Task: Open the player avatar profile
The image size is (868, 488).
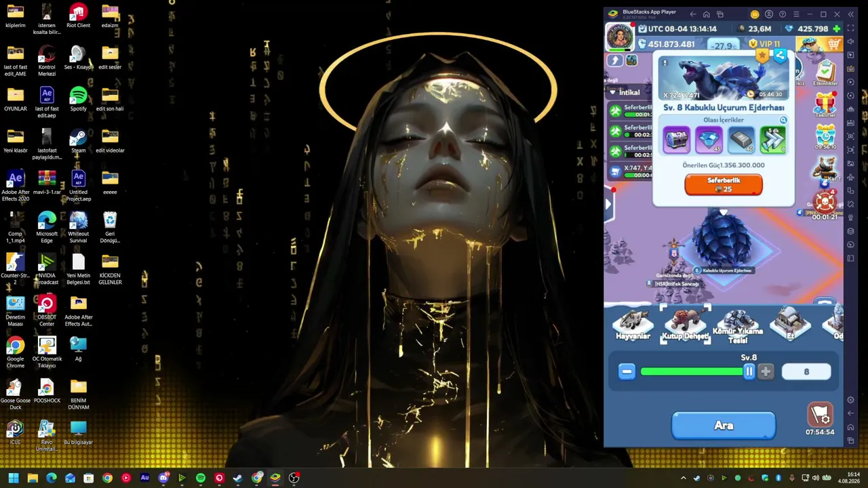Action: tap(619, 37)
